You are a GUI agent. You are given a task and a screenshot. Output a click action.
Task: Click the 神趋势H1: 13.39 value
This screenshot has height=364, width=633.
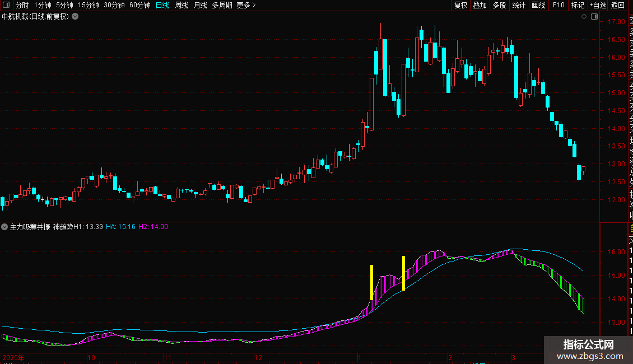(x=78, y=227)
